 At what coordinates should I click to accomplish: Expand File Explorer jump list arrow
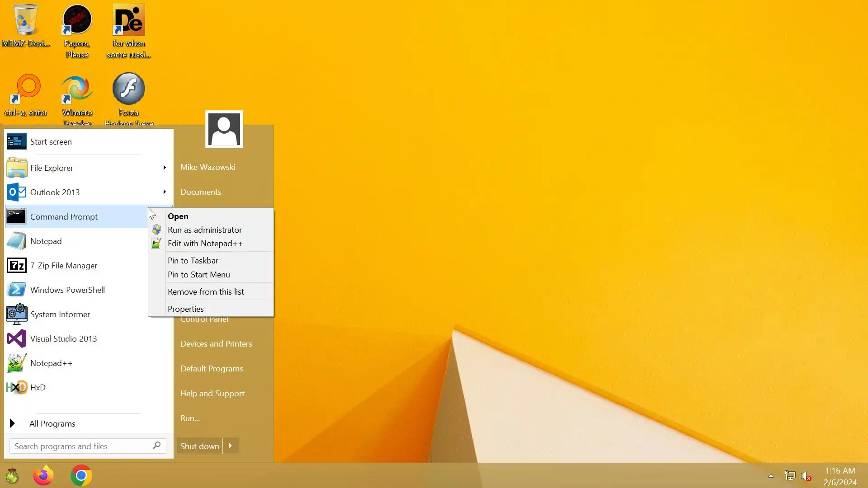[165, 168]
